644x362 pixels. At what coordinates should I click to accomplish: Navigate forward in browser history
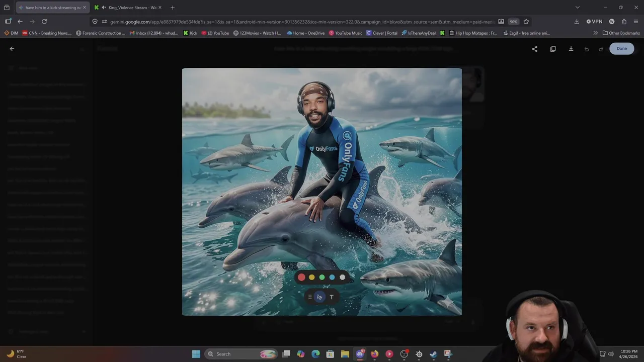click(x=32, y=22)
